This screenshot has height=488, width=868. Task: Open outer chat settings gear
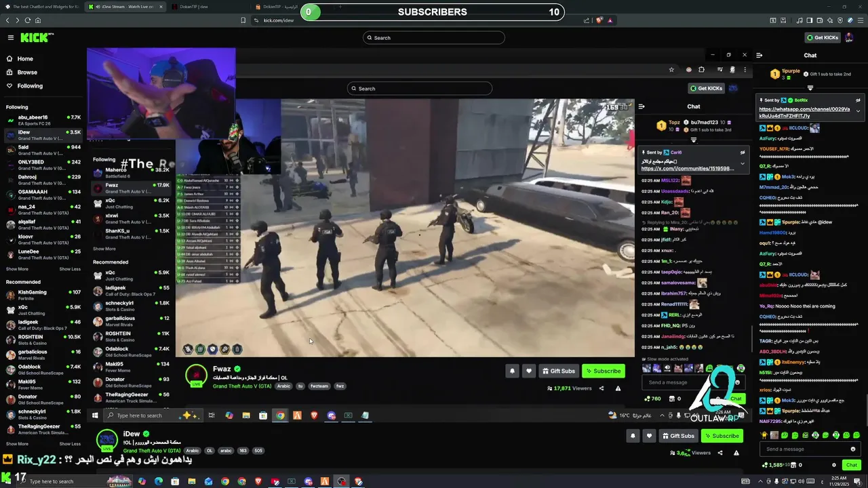pos(834,465)
